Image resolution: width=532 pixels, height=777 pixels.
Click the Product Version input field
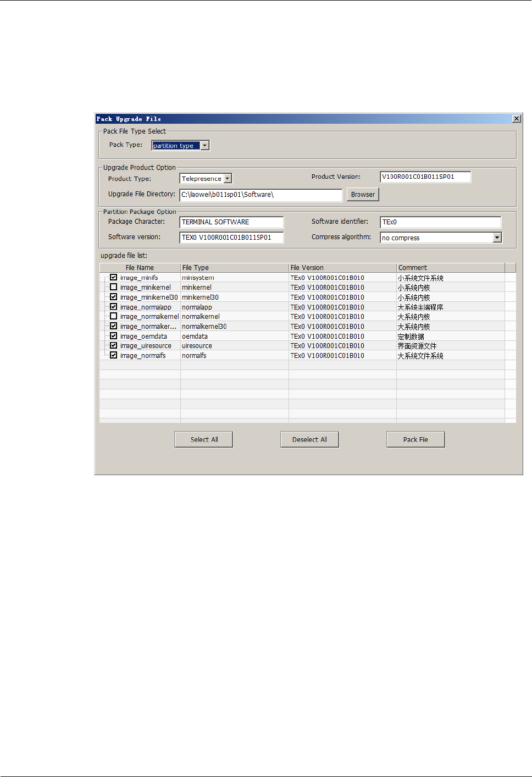(425, 177)
